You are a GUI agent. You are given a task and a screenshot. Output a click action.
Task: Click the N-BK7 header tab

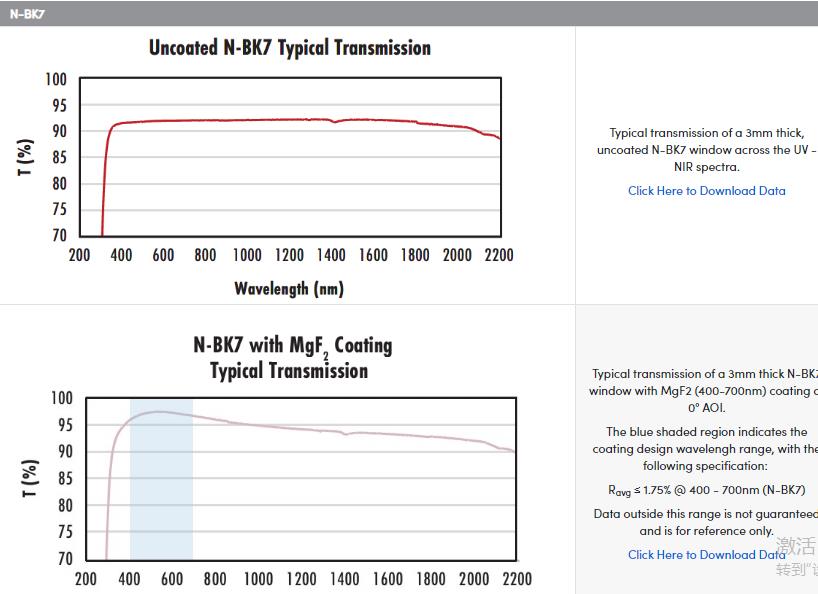pyautogui.click(x=28, y=13)
